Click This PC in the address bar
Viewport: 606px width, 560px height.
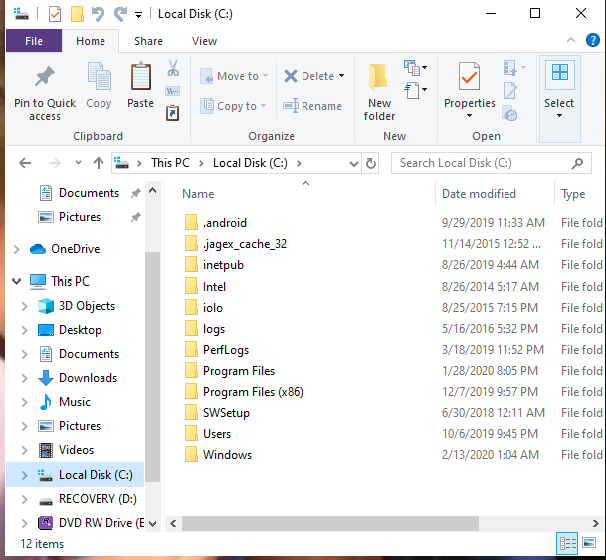coord(170,163)
